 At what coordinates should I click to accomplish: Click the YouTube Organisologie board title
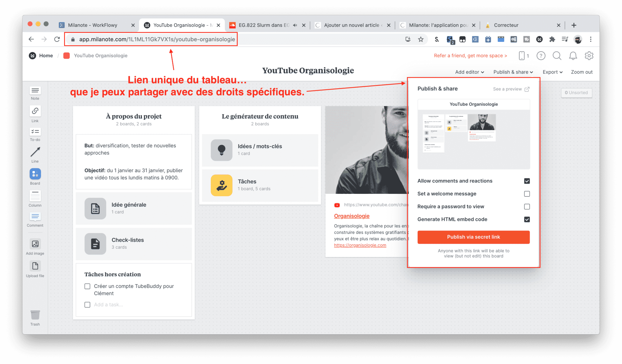coord(308,71)
